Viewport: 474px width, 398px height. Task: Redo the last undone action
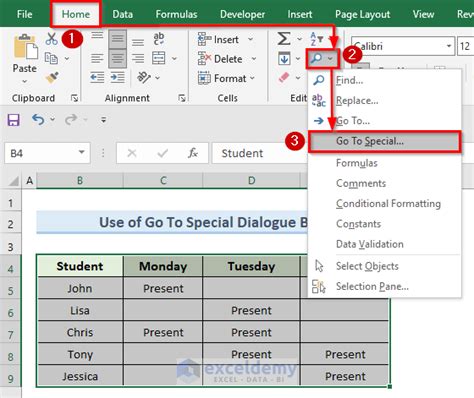click(x=71, y=119)
